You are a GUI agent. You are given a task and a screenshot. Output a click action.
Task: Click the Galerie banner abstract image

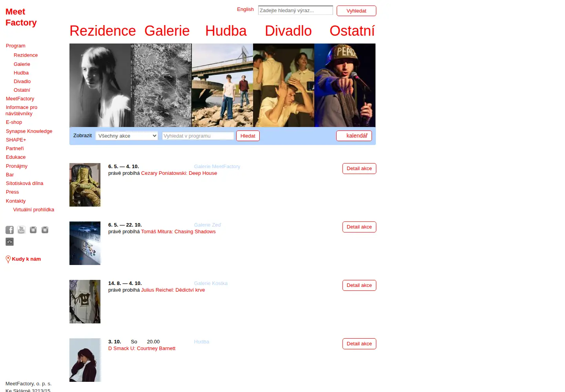(161, 85)
